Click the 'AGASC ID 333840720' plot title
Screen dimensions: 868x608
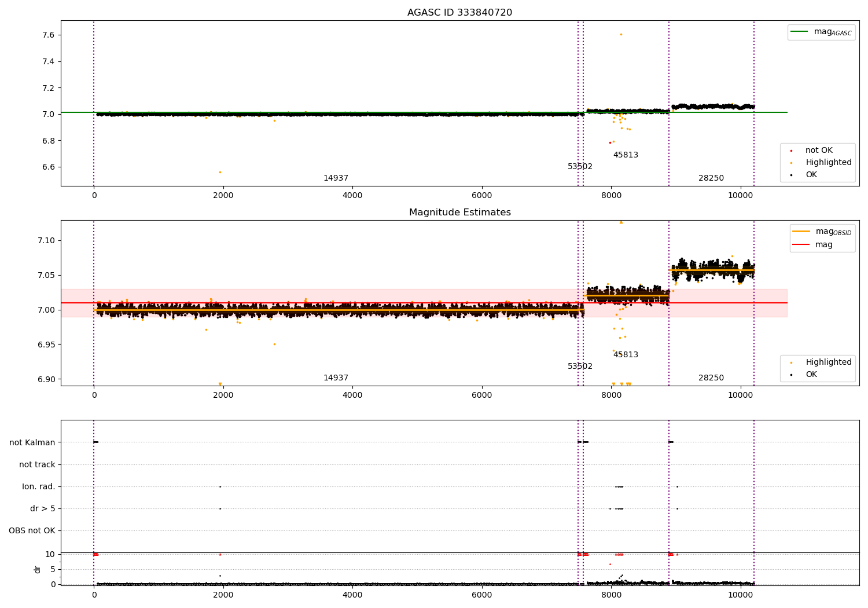(x=459, y=13)
